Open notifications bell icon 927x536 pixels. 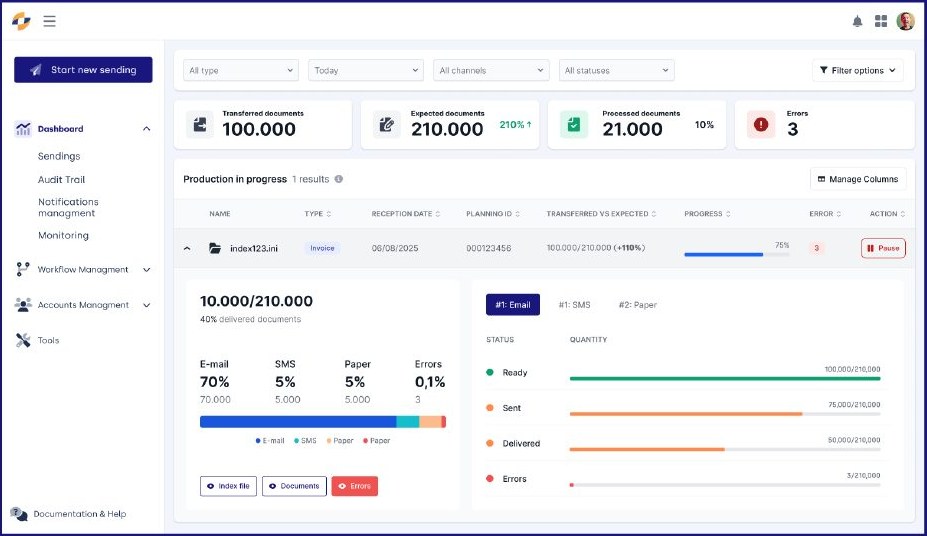pos(857,21)
